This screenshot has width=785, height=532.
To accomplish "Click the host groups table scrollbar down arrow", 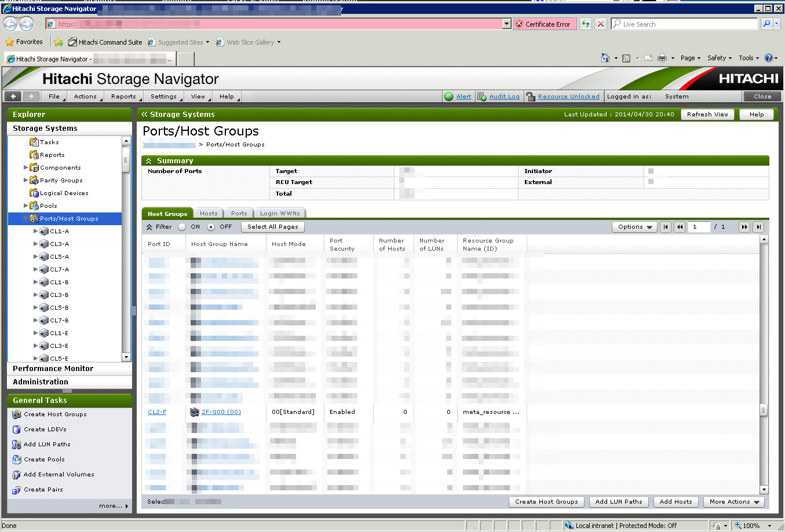I will click(x=764, y=490).
